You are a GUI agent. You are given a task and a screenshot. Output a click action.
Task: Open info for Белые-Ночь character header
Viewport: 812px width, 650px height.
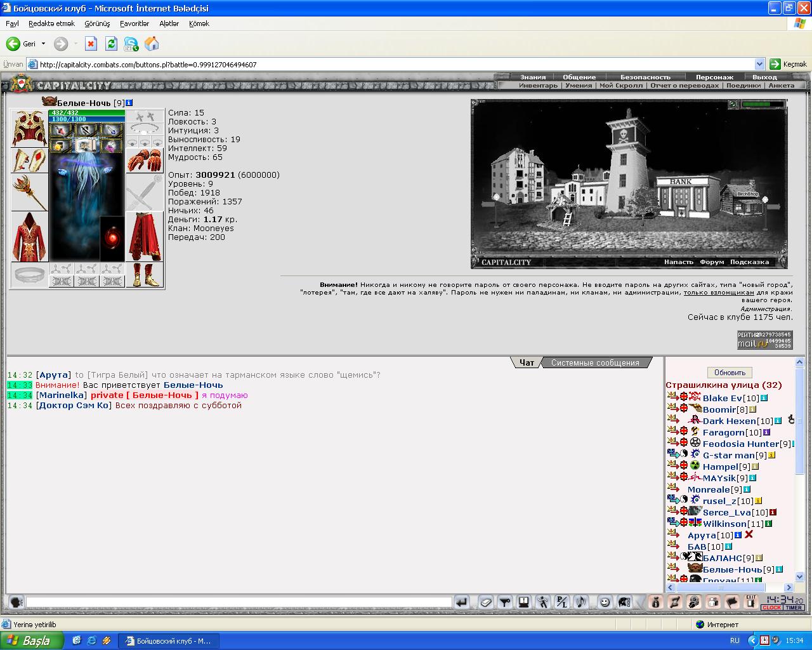click(129, 103)
